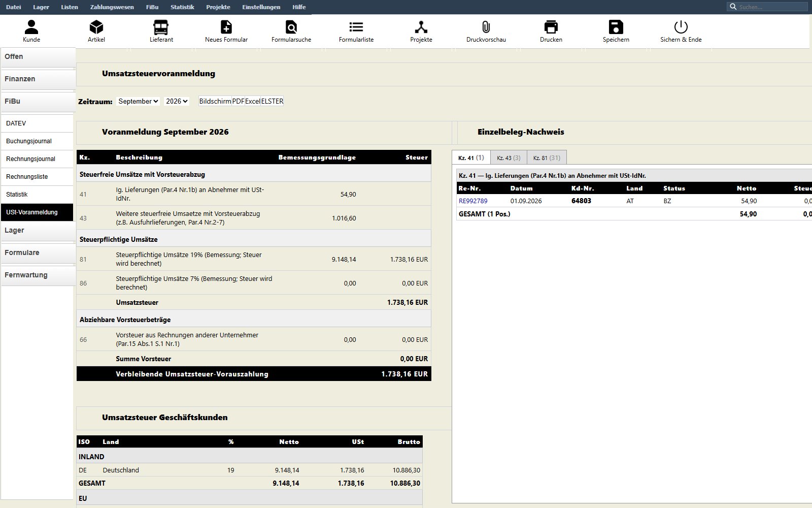
Task: Select USt-Voranmeldung in the sidebar
Action: click(37, 212)
